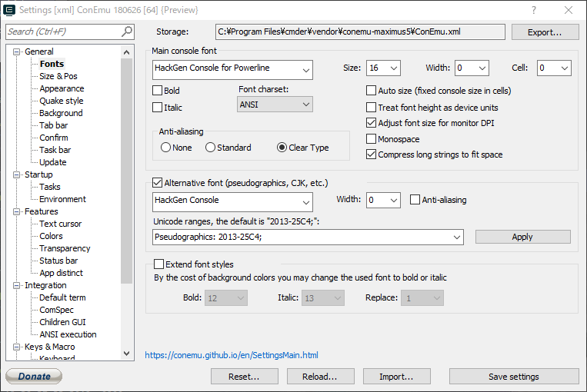The image size is (587, 392).
Task: Open the Update settings page
Action: click(x=53, y=162)
